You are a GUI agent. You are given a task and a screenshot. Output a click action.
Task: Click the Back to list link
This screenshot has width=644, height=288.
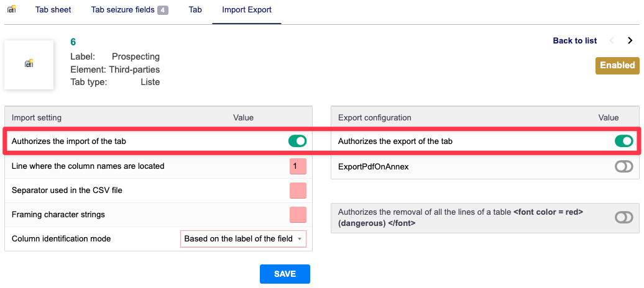click(574, 41)
